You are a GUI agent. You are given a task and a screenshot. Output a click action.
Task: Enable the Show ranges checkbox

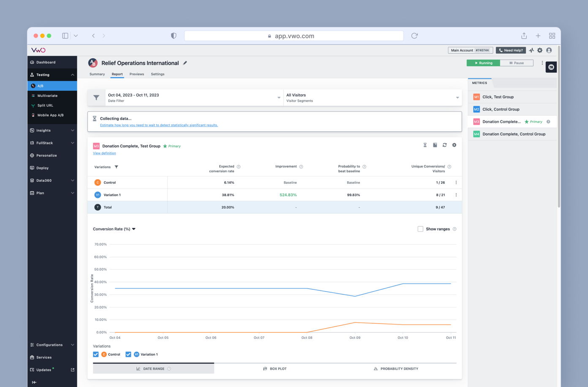pyautogui.click(x=420, y=229)
